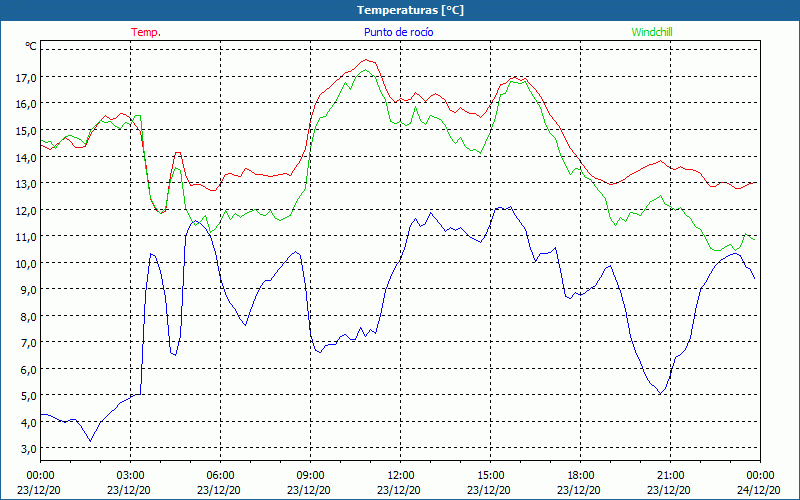Click the 7,0 y-axis value
Image resolution: width=800 pixels, height=500 pixels.
coord(28,343)
